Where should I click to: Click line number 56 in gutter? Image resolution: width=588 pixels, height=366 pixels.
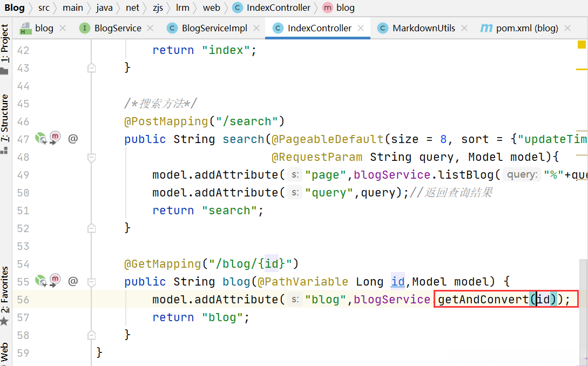point(23,300)
